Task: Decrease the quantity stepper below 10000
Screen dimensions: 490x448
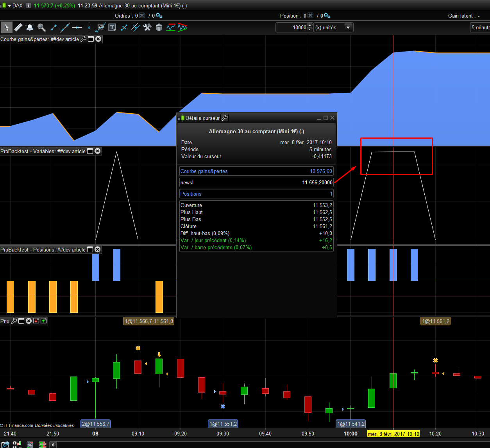Action: [310, 30]
